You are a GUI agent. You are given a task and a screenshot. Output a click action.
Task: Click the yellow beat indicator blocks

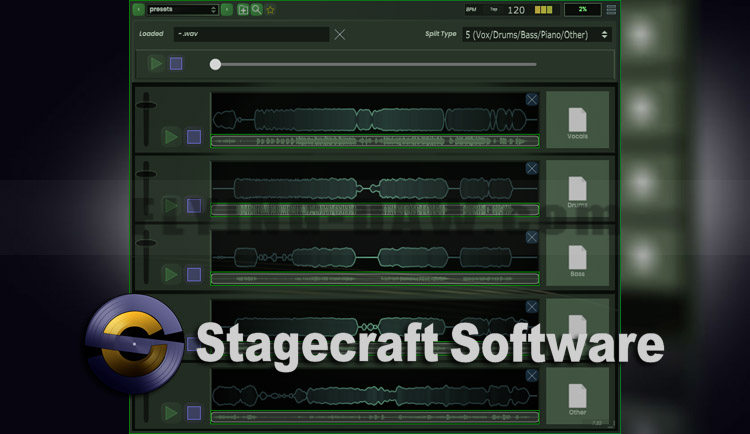click(544, 10)
